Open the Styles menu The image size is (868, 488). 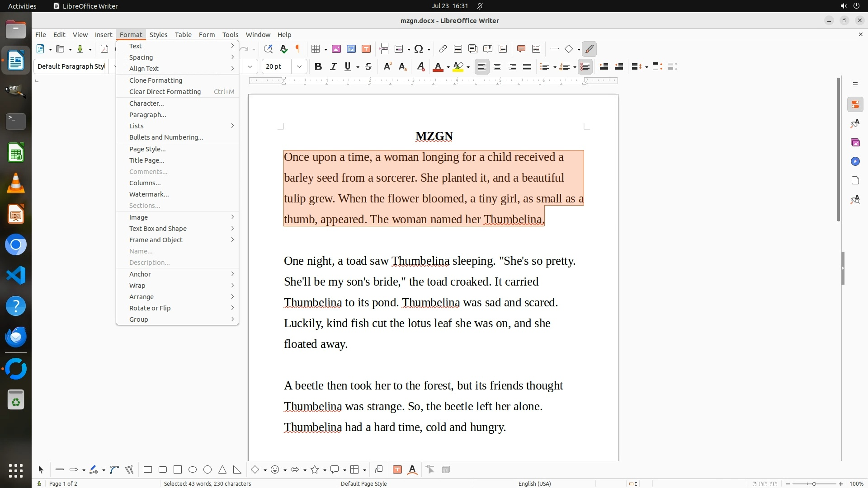pos(158,34)
